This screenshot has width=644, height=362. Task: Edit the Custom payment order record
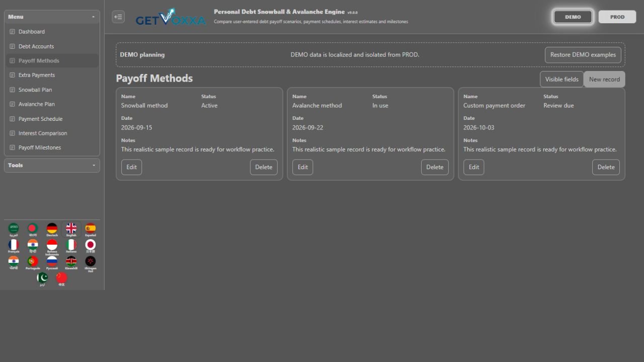pos(473,167)
